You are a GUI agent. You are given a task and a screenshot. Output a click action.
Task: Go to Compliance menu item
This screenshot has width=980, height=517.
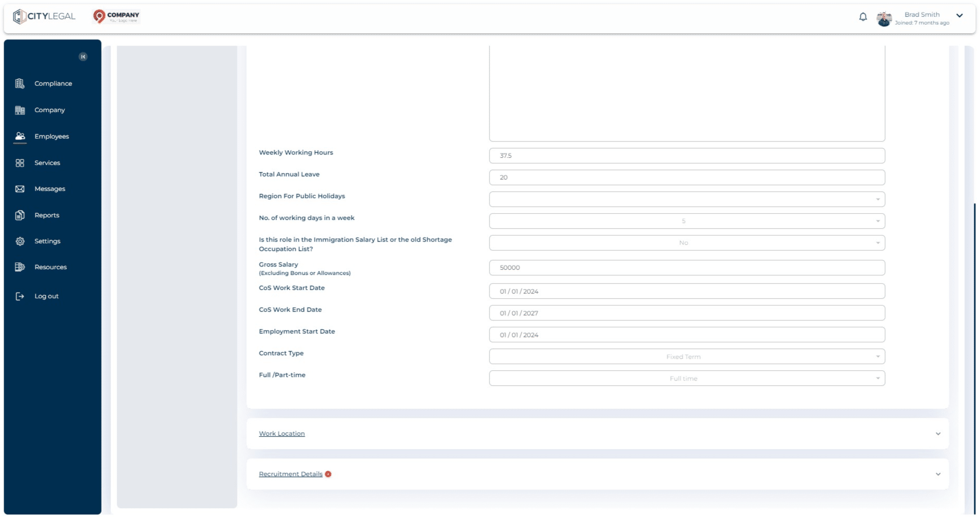coord(53,83)
